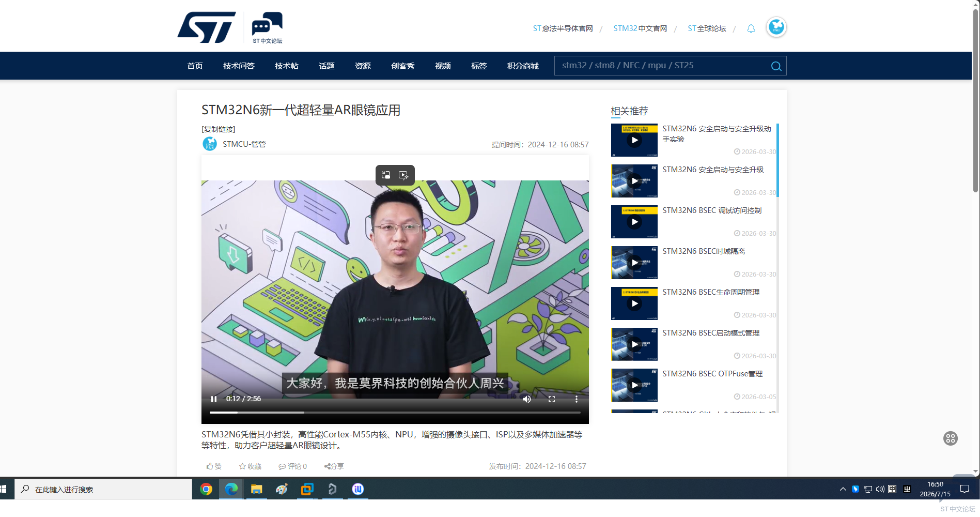The image size is (980, 517).
Task: Toggle picture-in-picture for the video
Action: tap(386, 175)
